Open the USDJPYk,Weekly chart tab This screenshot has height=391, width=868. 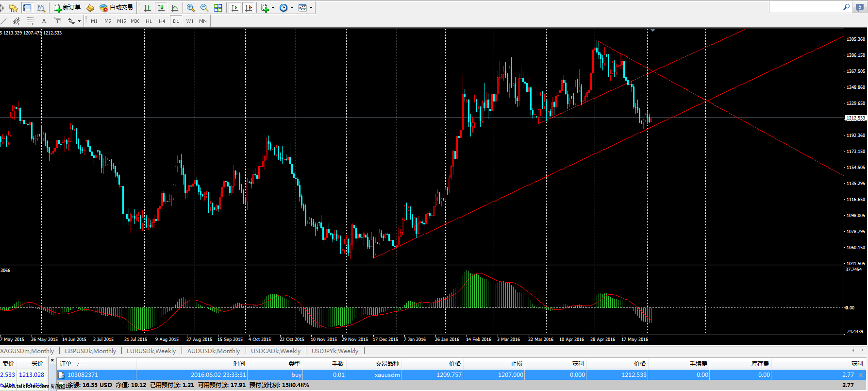335,351
